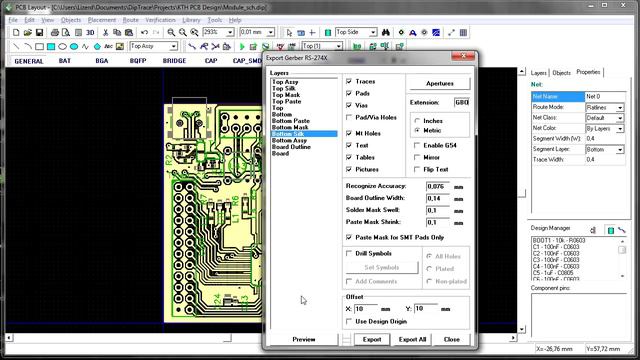Switch to the Objects tab
This screenshot has height=360, width=640.
point(561,73)
